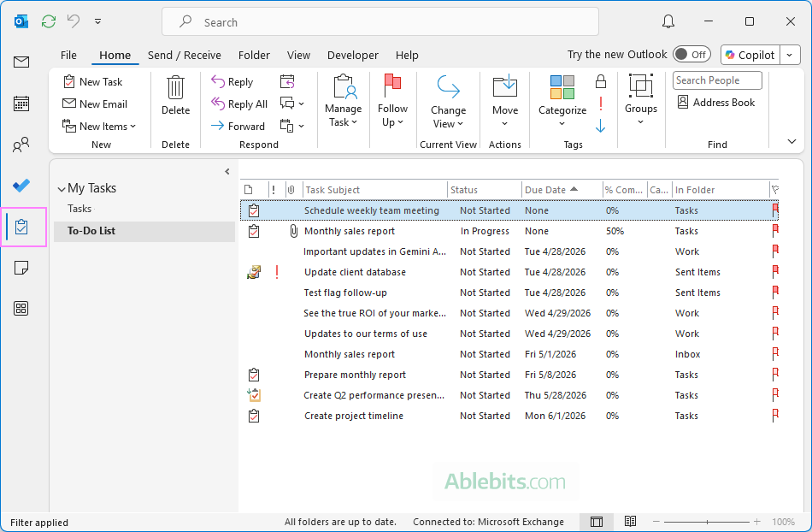Set High Importance red exclamation

pos(601,103)
